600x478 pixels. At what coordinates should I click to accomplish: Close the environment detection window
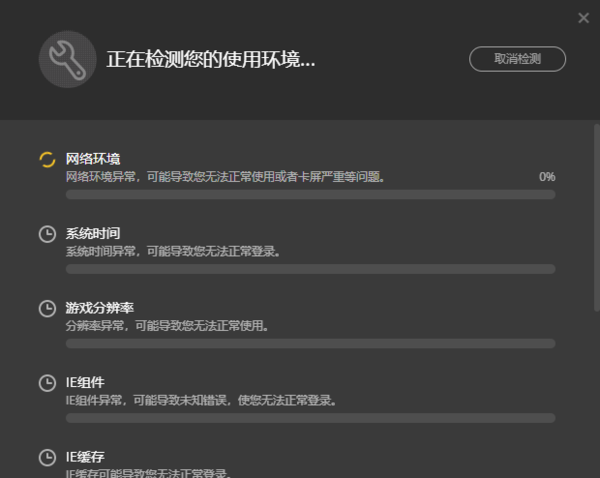pos(584,17)
